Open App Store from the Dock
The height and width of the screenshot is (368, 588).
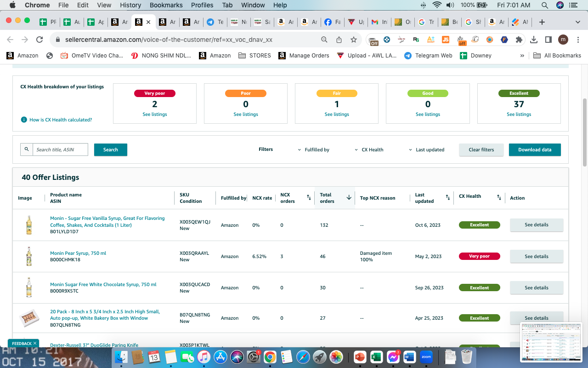click(220, 356)
